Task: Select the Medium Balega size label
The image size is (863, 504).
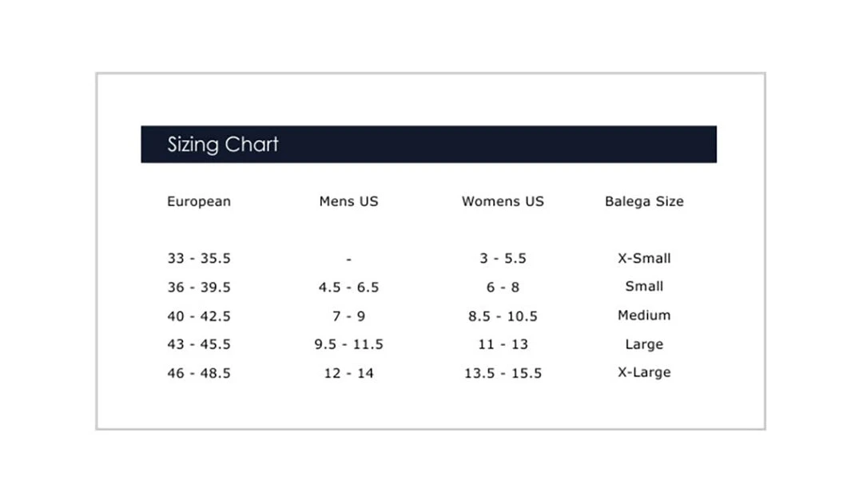Action: 644,315
